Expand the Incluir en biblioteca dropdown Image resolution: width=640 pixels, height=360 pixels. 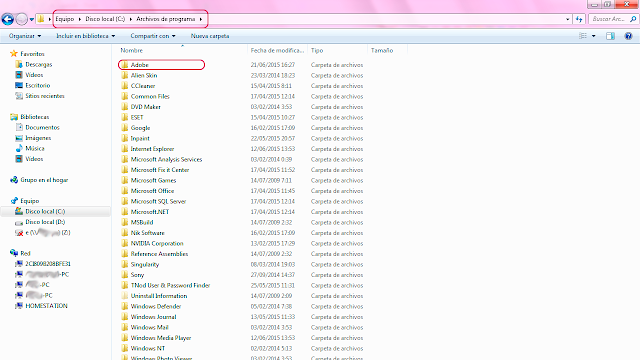[x=86, y=36]
